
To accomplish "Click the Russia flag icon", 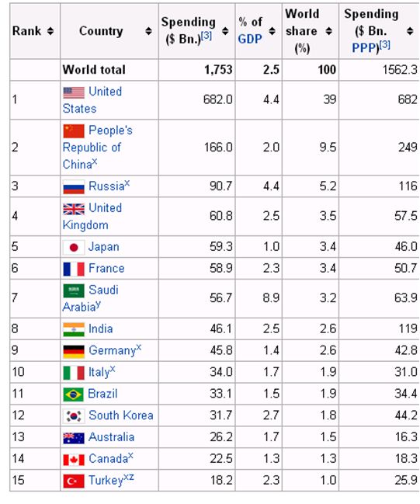I will tap(74, 186).
